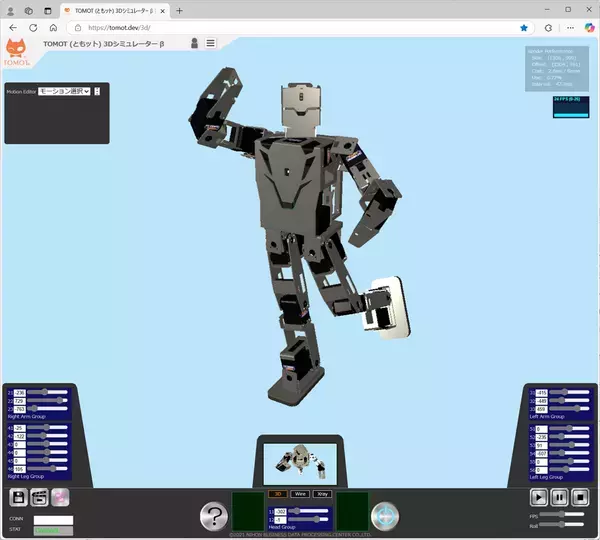Open help with the question mark button
Screen dimensions: 600x540
pyautogui.click(x=214, y=516)
